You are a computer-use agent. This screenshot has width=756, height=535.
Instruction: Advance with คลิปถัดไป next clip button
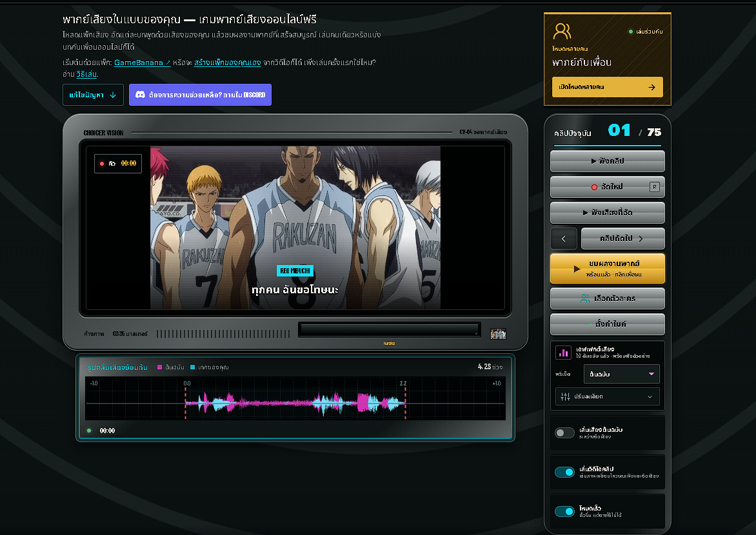coord(622,238)
